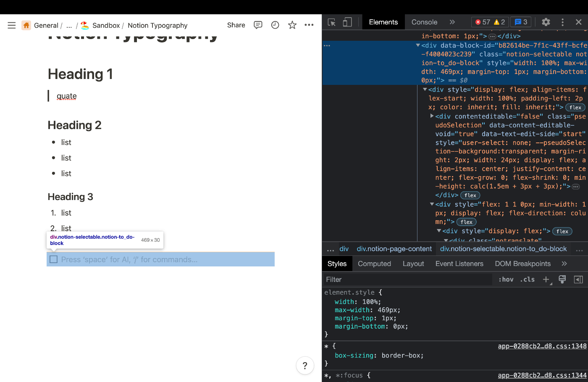The width and height of the screenshot is (588, 382).
Task: Show the 57 errors counter
Action: tap(483, 22)
